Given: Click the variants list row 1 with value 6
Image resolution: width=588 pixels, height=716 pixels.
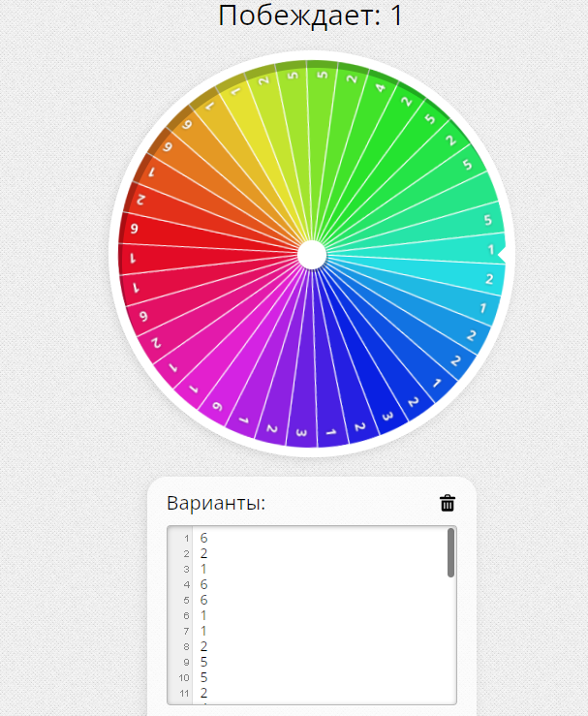Looking at the screenshot, I should pyautogui.click(x=312, y=538).
